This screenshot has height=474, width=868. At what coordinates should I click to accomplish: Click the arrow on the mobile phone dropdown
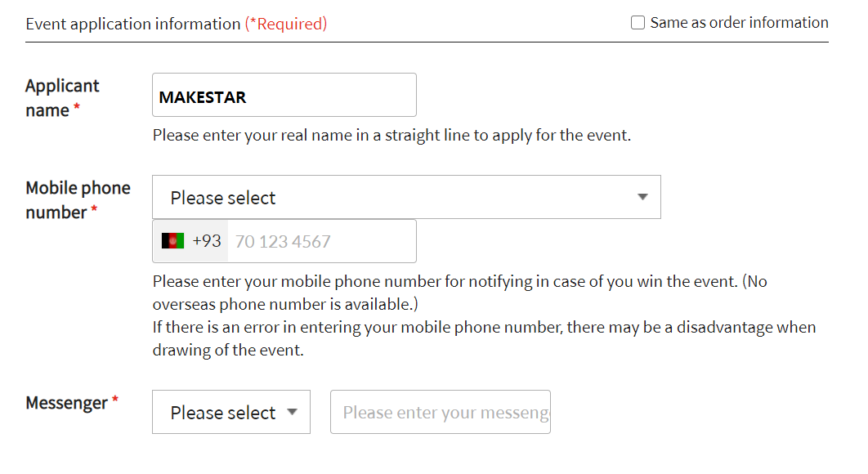click(x=642, y=198)
